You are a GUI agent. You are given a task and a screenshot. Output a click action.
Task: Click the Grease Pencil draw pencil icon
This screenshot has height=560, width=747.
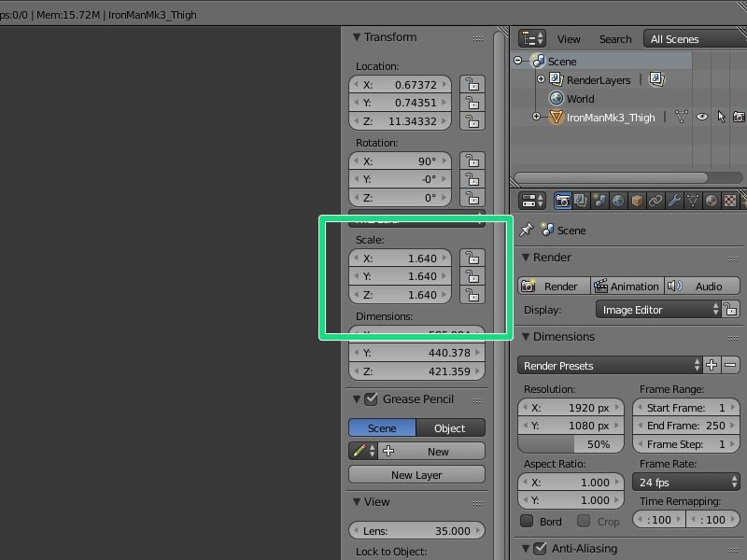363,451
